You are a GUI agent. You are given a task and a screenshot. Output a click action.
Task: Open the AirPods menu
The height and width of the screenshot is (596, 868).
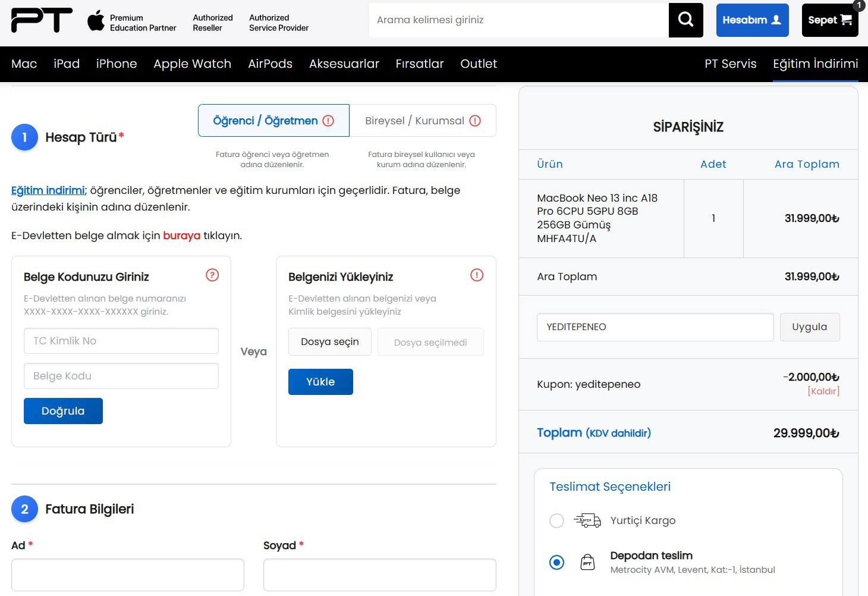click(270, 64)
